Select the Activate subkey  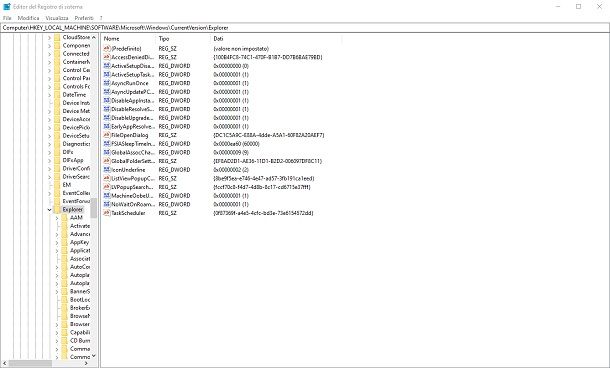click(x=80, y=226)
